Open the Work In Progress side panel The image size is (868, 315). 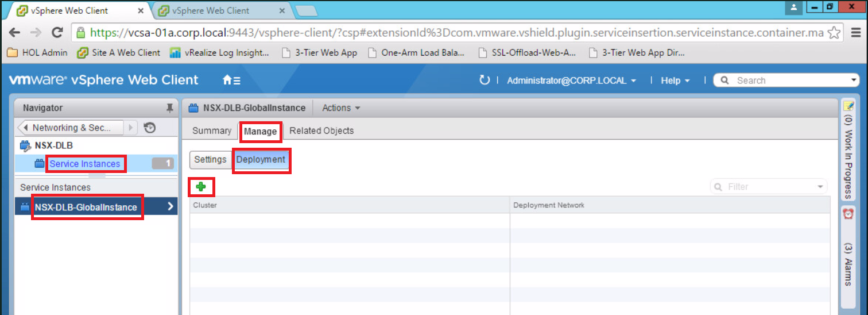tap(848, 148)
